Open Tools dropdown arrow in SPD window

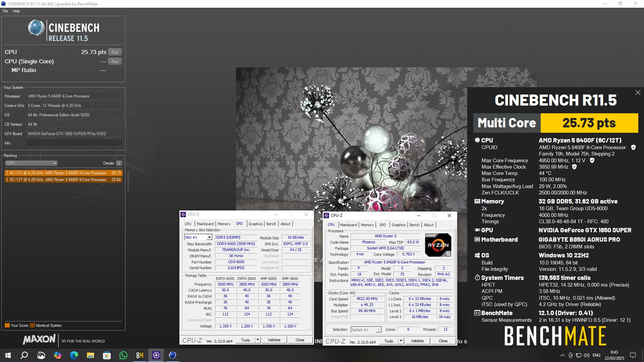click(258, 340)
